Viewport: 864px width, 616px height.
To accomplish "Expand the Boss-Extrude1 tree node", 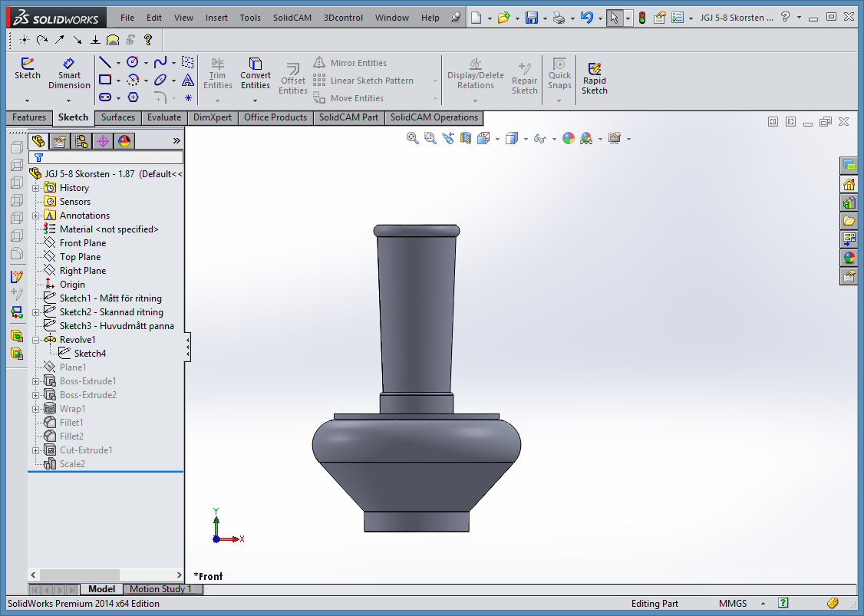I will click(36, 381).
